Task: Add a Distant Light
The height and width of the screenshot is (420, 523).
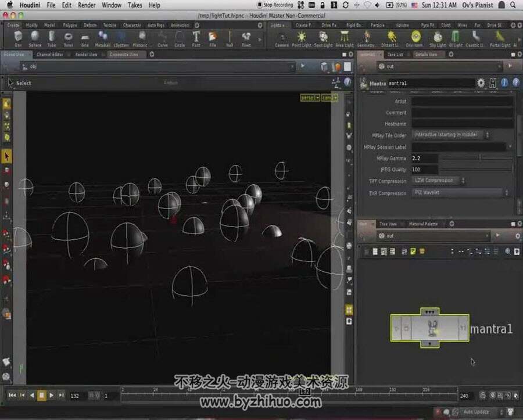Action: point(391,40)
